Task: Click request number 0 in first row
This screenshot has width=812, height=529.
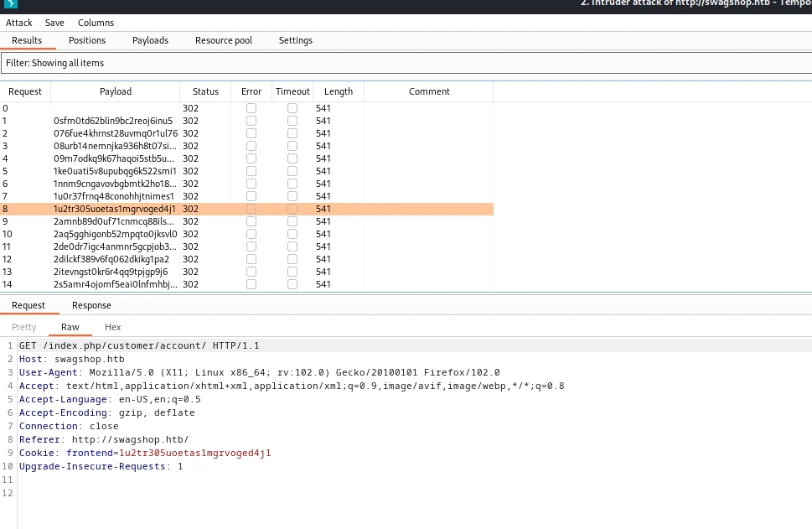Action: point(5,108)
